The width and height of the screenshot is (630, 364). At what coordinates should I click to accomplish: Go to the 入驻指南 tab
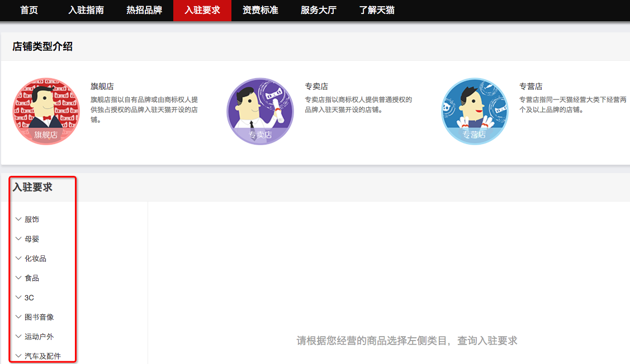coord(86,10)
